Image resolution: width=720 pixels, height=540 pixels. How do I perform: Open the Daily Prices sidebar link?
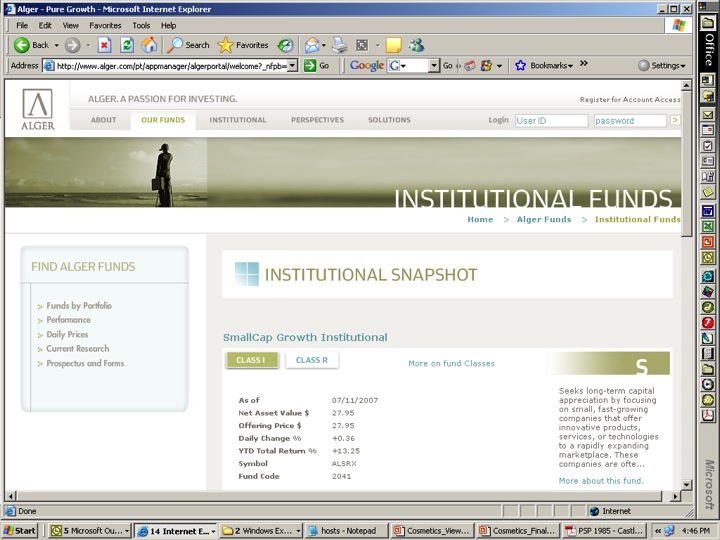(x=67, y=334)
